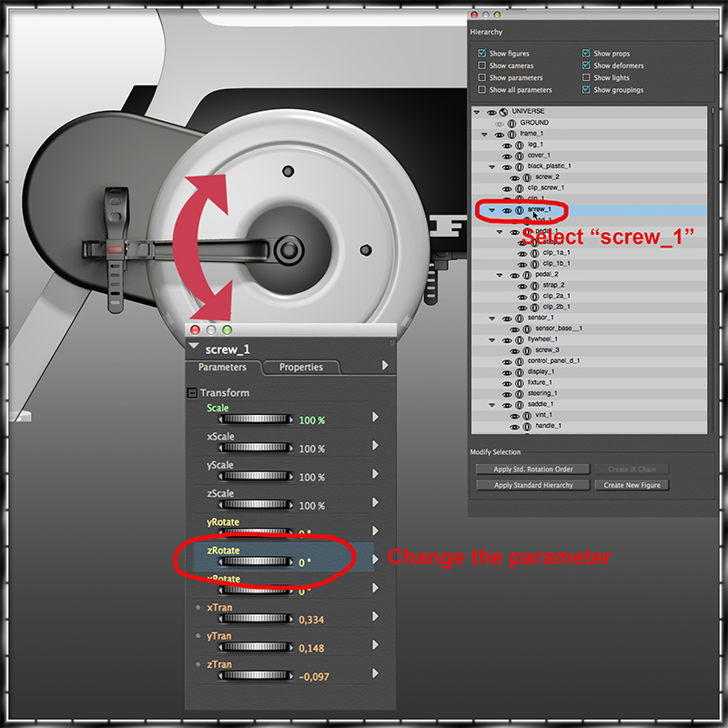Screen dimensions: 728x728
Task: Click the zTran value -0,097
Action: click(x=314, y=677)
